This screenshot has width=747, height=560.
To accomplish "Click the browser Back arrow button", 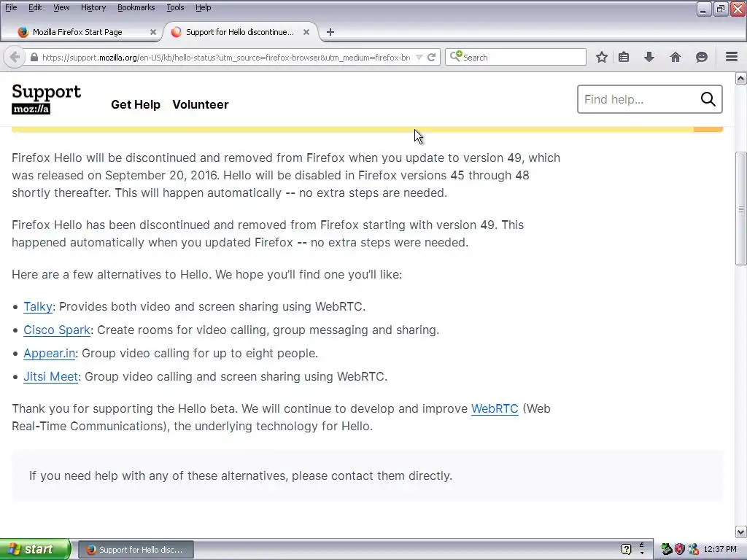I will click(x=15, y=57).
